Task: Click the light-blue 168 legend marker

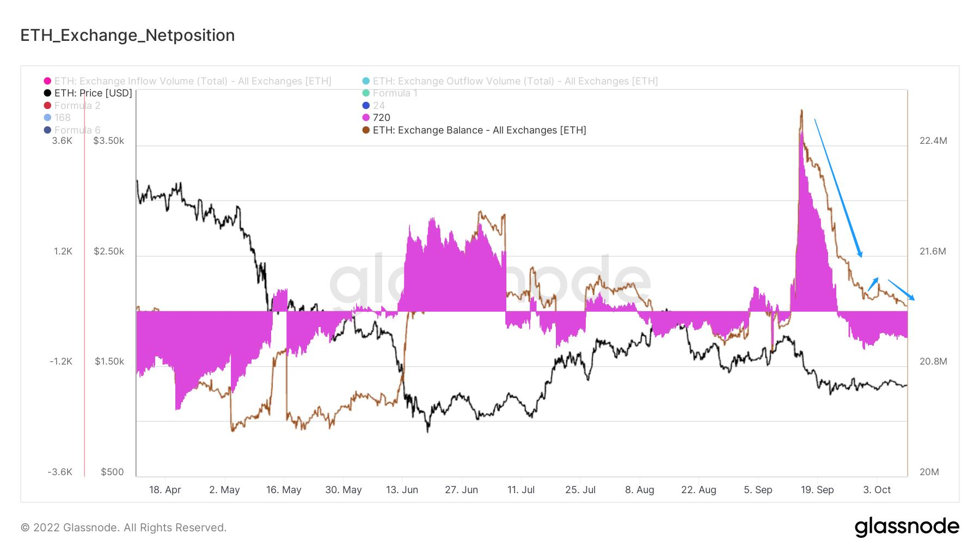Action: pos(47,118)
